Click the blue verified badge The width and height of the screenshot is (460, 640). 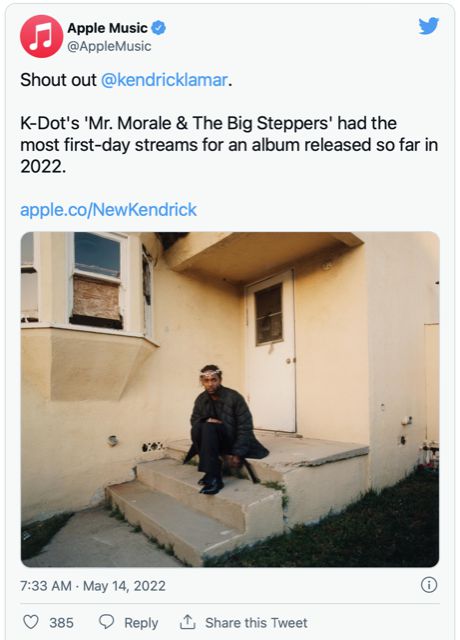(159, 28)
